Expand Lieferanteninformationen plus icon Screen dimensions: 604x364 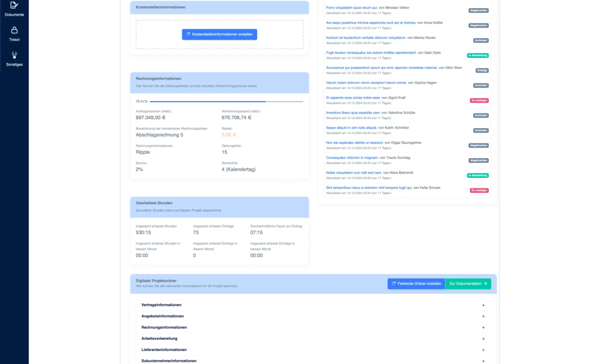click(x=483, y=350)
